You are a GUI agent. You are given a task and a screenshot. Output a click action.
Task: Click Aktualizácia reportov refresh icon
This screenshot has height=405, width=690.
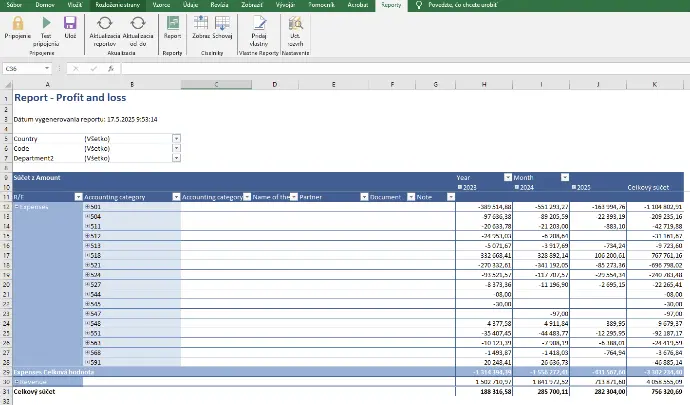[x=105, y=23]
